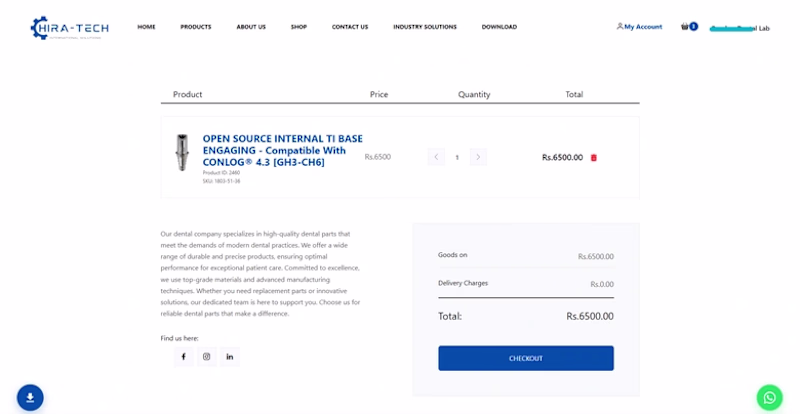Open the shopping cart icon

click(686, 27)
